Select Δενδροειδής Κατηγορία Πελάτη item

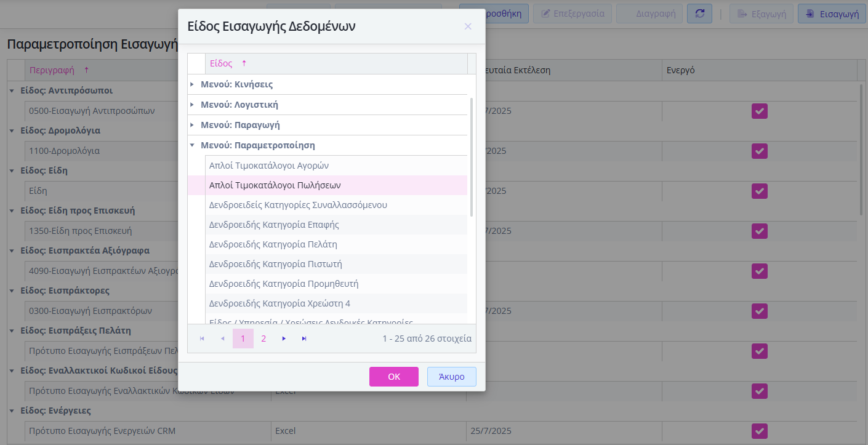pyautogui.click(x=273, y=244)
